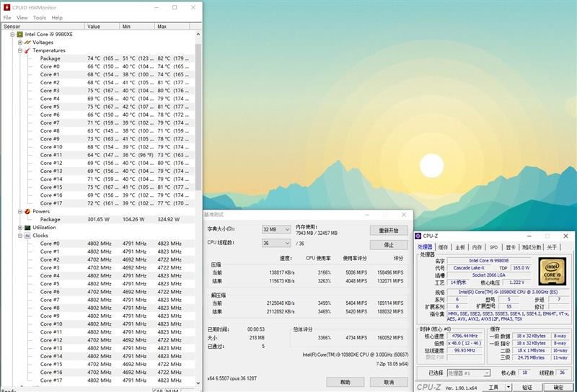
Task: Collapse the Intel Core i9 9980XE tree node
Action: pyautogui.click(x=12, y=34)
